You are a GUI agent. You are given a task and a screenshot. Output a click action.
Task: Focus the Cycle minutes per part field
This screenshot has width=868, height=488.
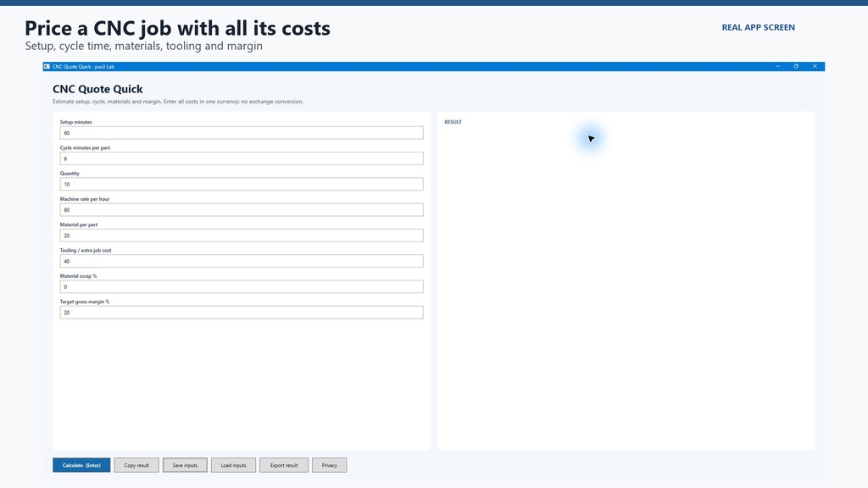tap(242, 158)
